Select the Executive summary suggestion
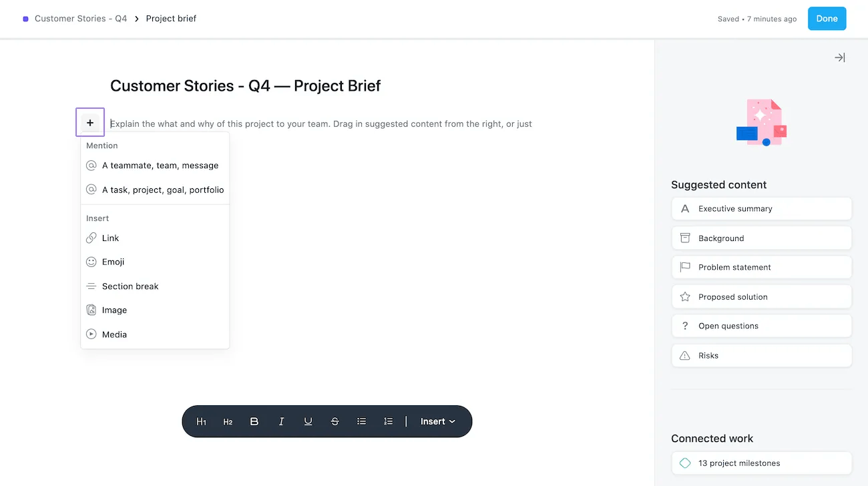 click(x=761, y=209)
